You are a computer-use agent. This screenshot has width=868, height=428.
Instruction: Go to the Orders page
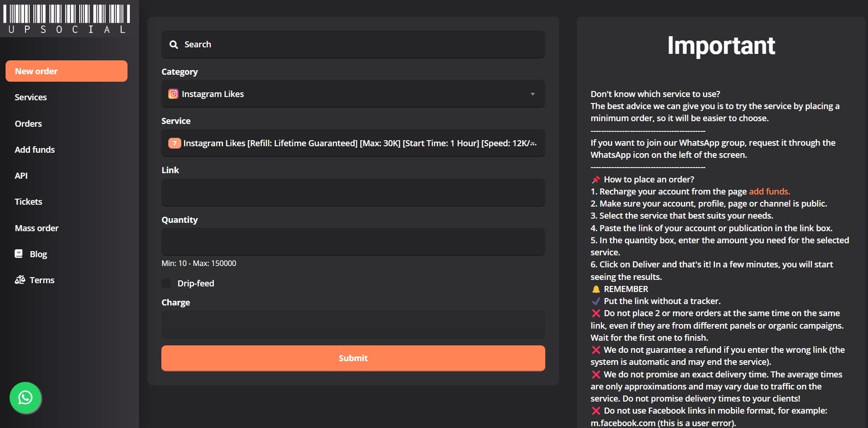point(28,123)
